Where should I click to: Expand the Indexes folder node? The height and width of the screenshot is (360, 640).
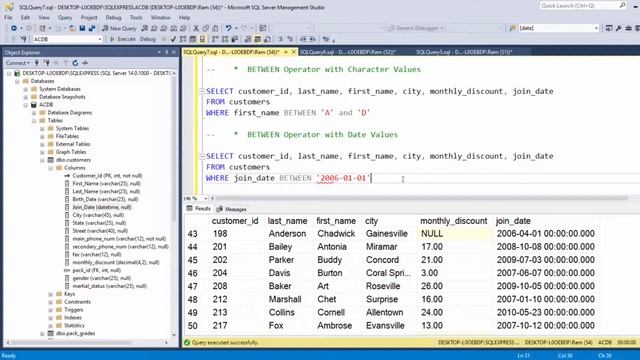click(x=51, y=318)
